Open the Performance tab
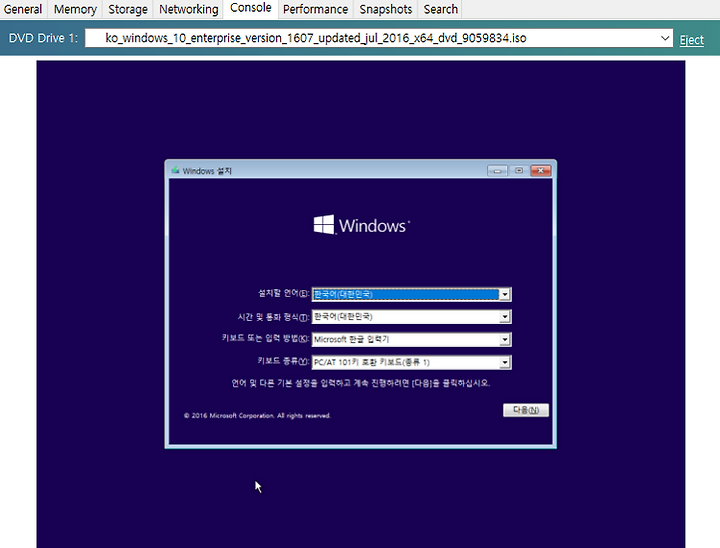Viewport: 720px width, 548px height. click(x=315, y=9)
